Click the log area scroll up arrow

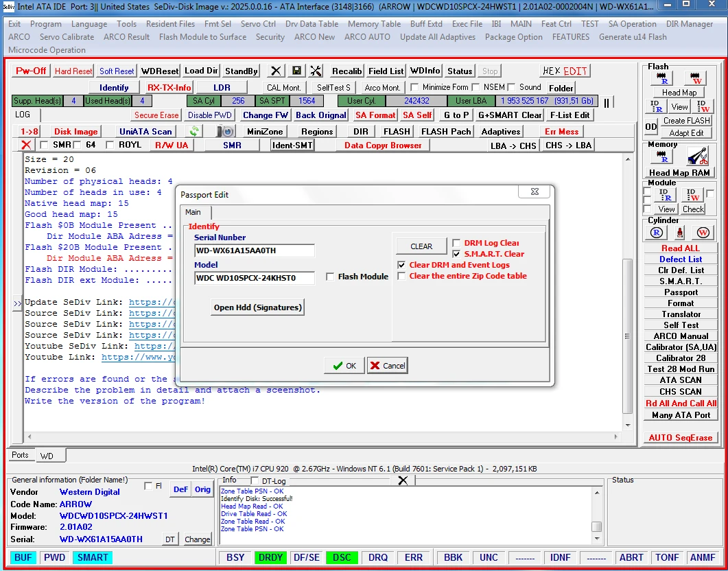click(x=628, y=159)
